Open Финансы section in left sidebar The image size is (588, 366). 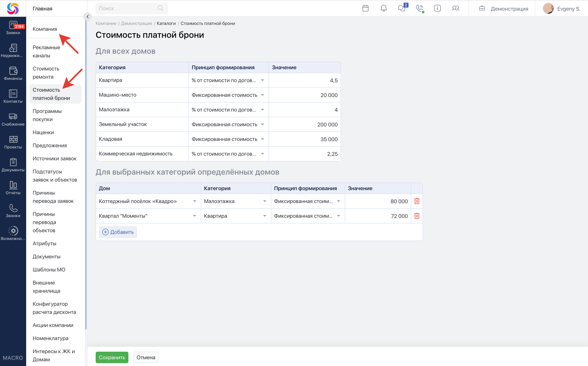pyautogui.click(x=13, y=73)
